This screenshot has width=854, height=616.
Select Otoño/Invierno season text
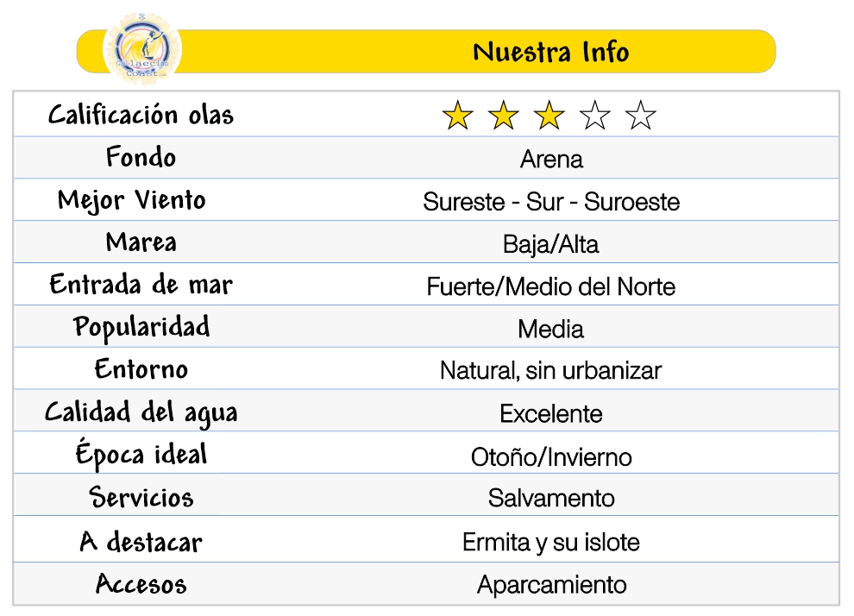(x=551, y=456)
